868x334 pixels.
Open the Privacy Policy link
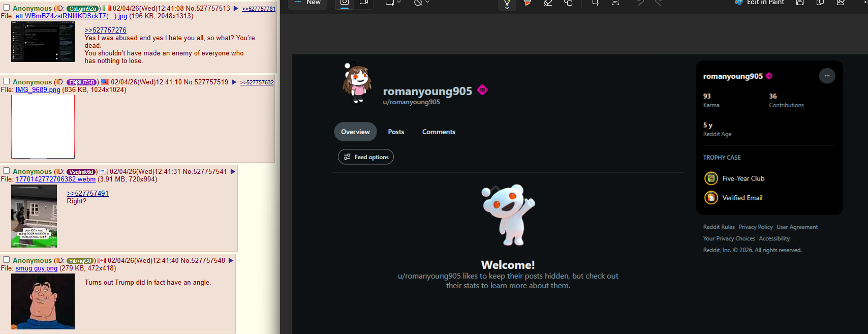pyautogui.click(x=755, y=227)
